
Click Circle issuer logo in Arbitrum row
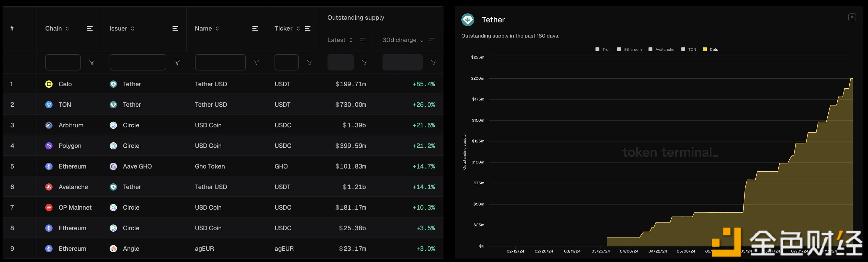point(113,125)
